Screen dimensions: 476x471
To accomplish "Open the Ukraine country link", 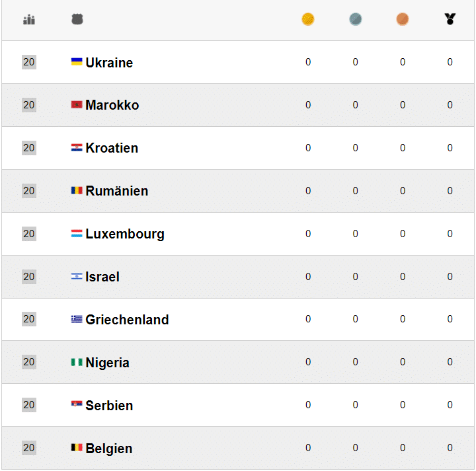I will [109, 63].
